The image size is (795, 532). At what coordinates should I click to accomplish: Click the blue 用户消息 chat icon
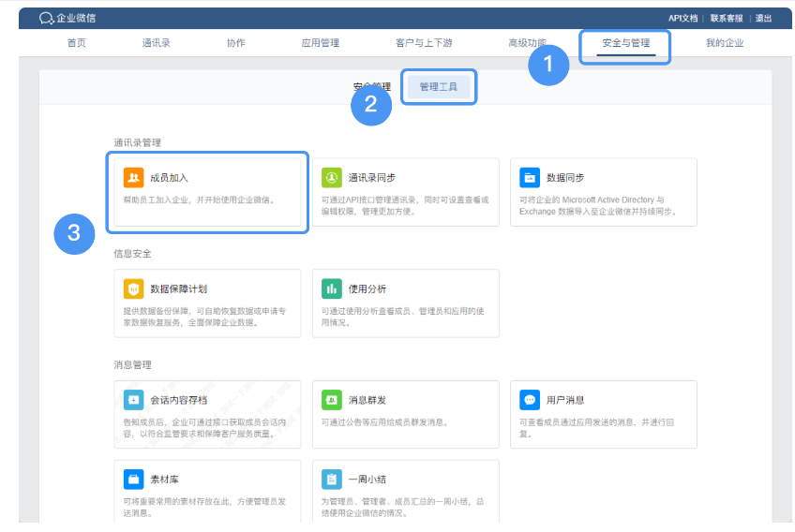tap(530, 400)
